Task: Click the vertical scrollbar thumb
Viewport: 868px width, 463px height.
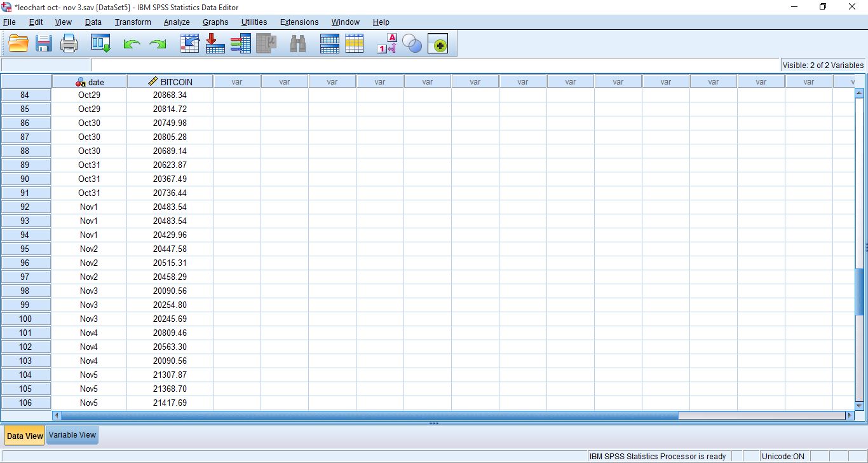Action: click(x=859, y=291)
